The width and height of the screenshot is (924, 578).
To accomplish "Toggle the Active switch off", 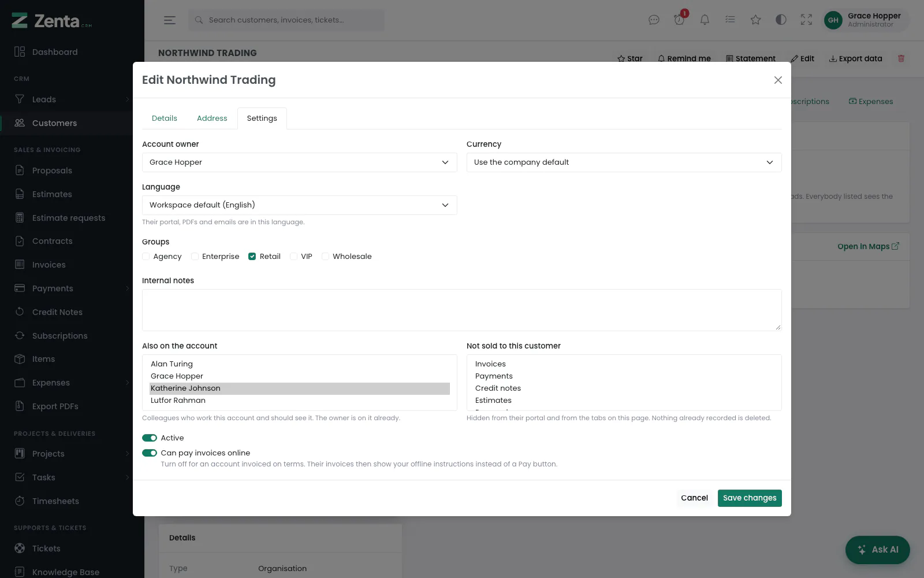I will pos(150,438).
